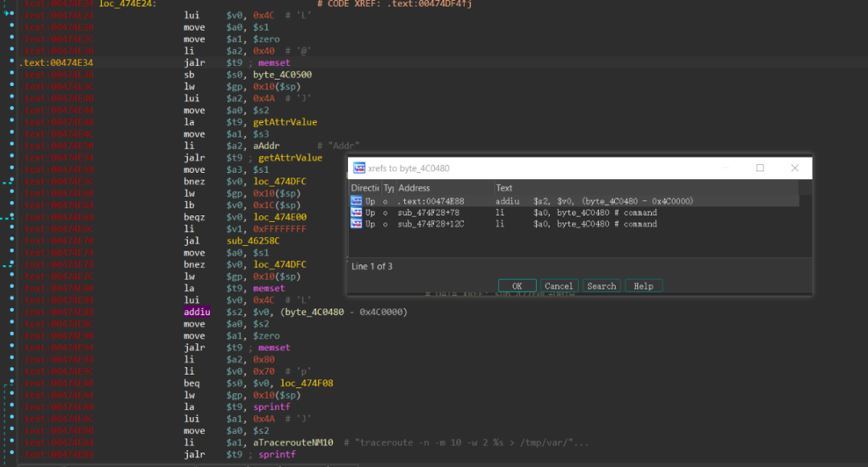The image size is (868, 467).
Task: Open Help from the xrefs dialog
Action: [x=643, y=285]
